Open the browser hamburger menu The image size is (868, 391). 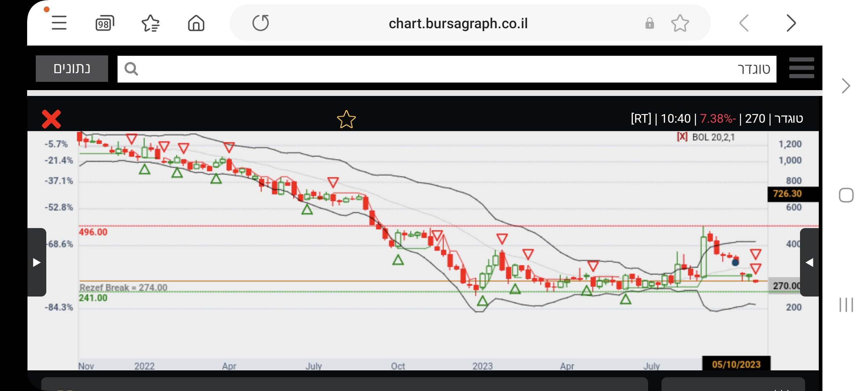point(59,23)
